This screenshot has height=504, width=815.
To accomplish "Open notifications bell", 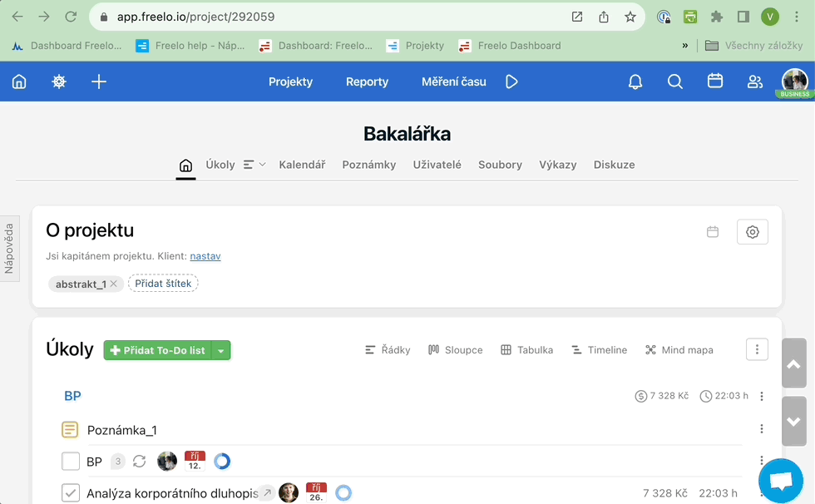I will pos(635,82).
